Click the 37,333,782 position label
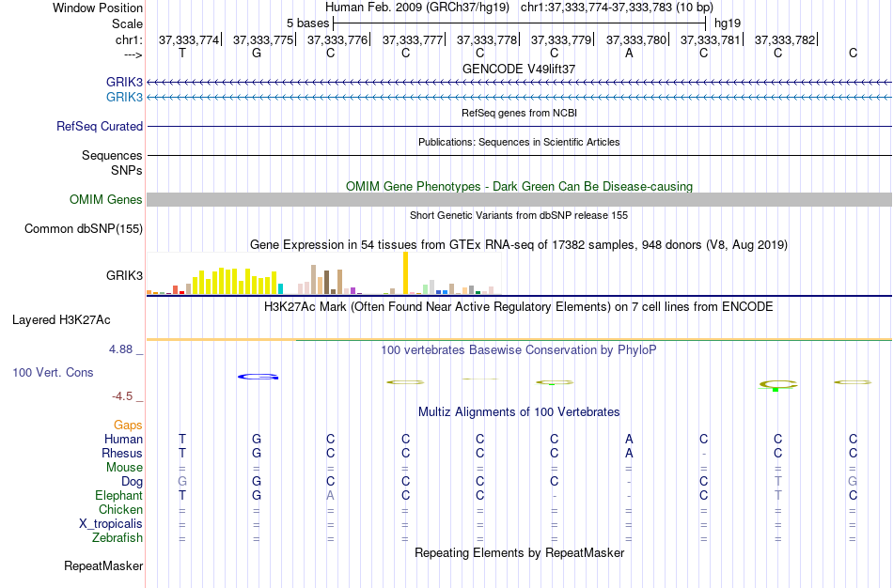 pyautogui.click(x=785, y=39)
